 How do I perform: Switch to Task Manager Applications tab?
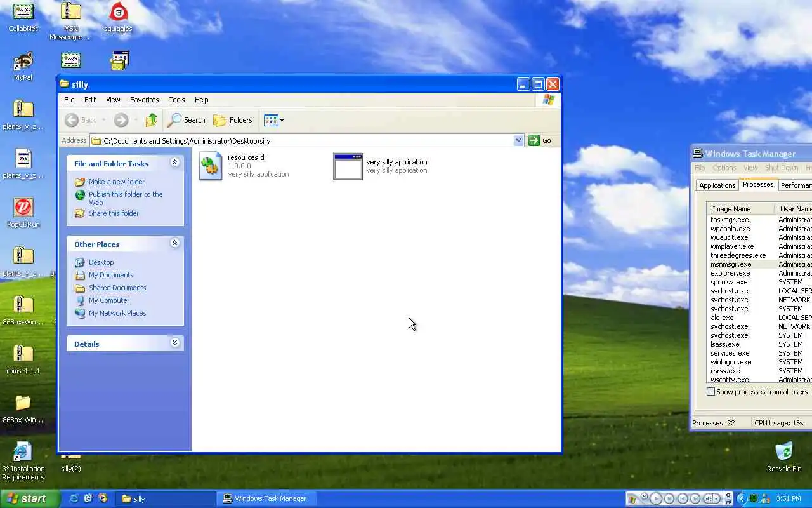pyautogui.click(x=717, y=185)
